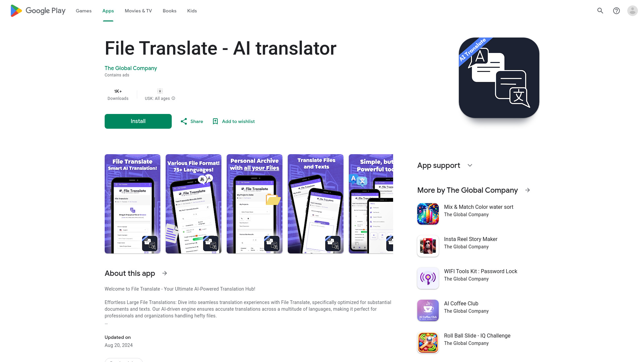Click the Google Play help icon
This screenshot has width=644, height=362.
(616, 11)
